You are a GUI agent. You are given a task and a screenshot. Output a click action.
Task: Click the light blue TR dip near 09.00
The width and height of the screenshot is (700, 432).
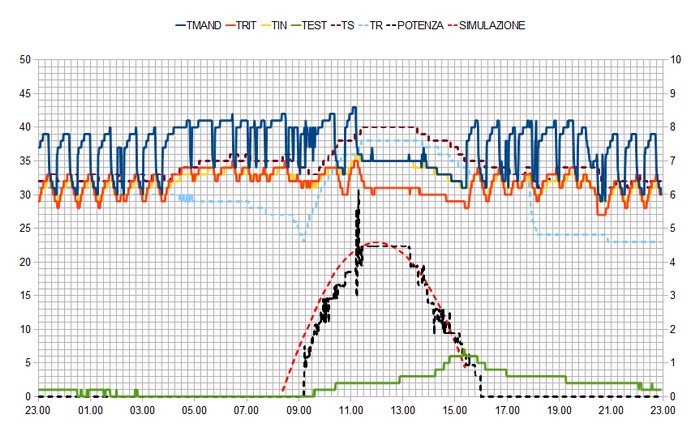click(x=304, y=241)
